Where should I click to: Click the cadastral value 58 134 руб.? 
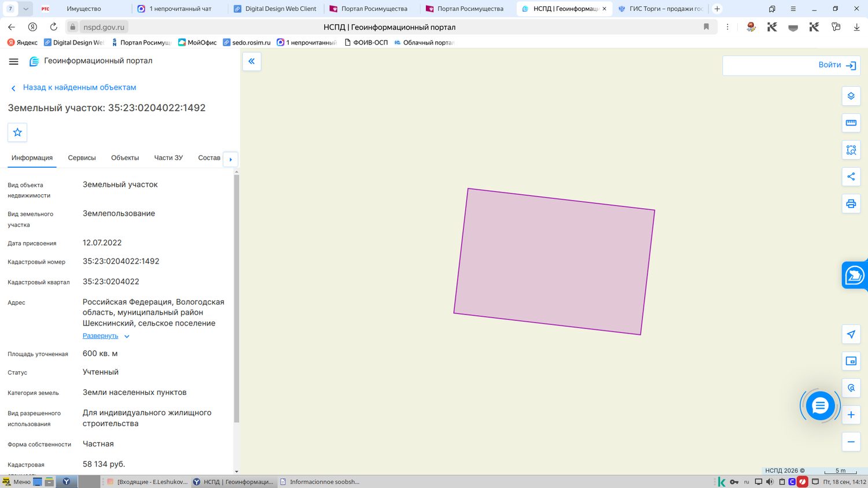click(x=104, y=464)
